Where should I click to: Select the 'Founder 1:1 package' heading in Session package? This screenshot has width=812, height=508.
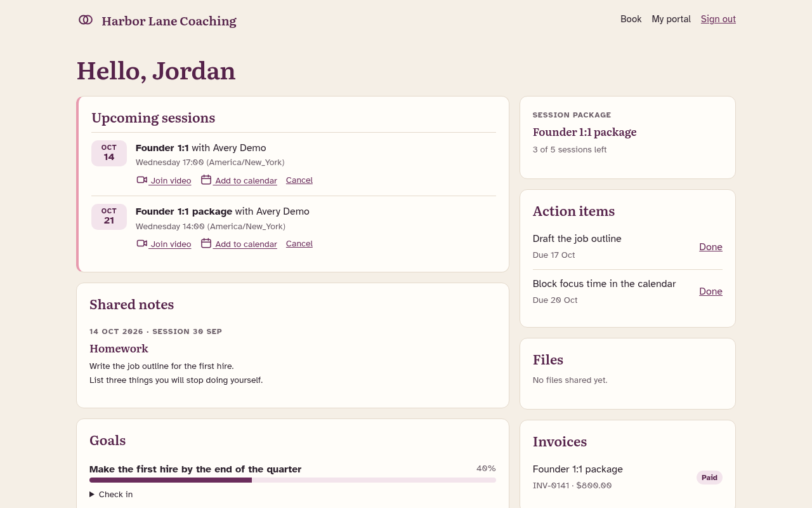584,132
